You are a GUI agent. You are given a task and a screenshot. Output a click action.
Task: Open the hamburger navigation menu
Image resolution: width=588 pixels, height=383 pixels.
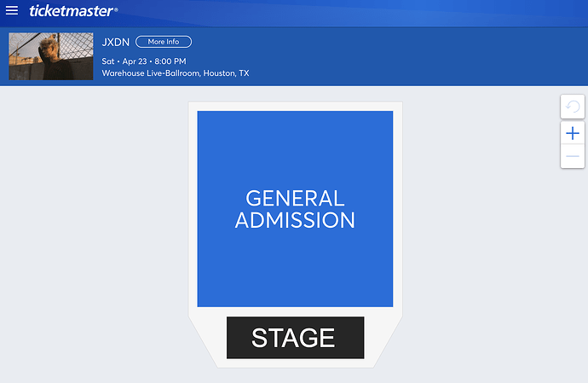tap(12, 11)
